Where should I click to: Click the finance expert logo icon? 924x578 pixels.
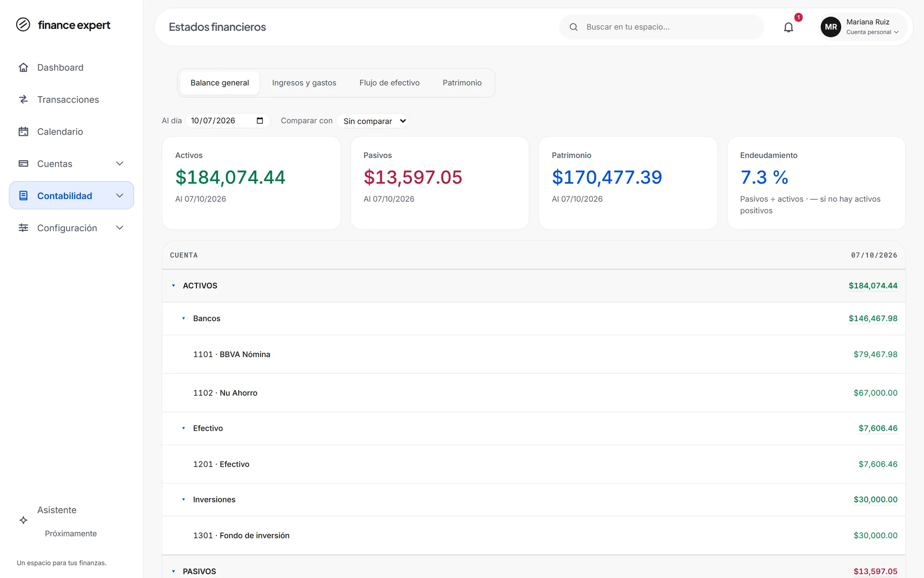click(23, 25)
